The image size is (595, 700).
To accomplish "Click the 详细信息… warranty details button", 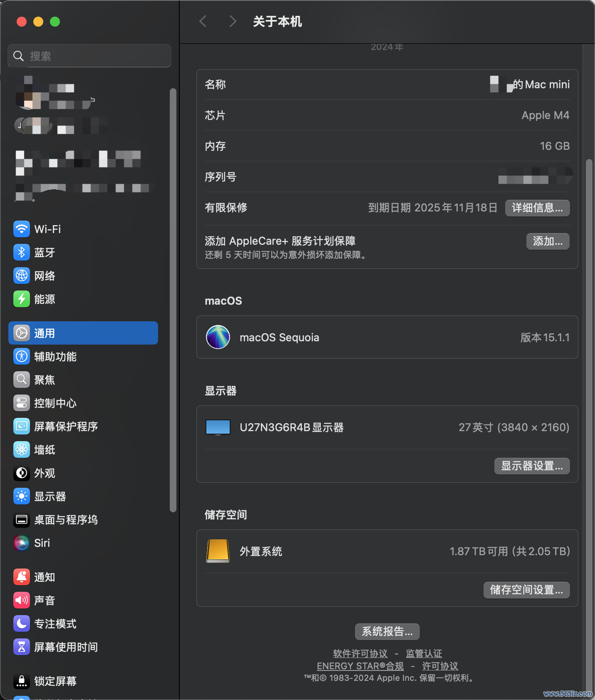I will click(x=537, y=208).
